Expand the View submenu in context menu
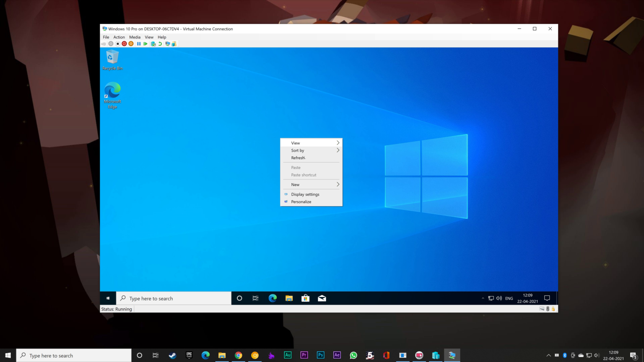Viewport: 644px width, 362px height. pos(311,143)
